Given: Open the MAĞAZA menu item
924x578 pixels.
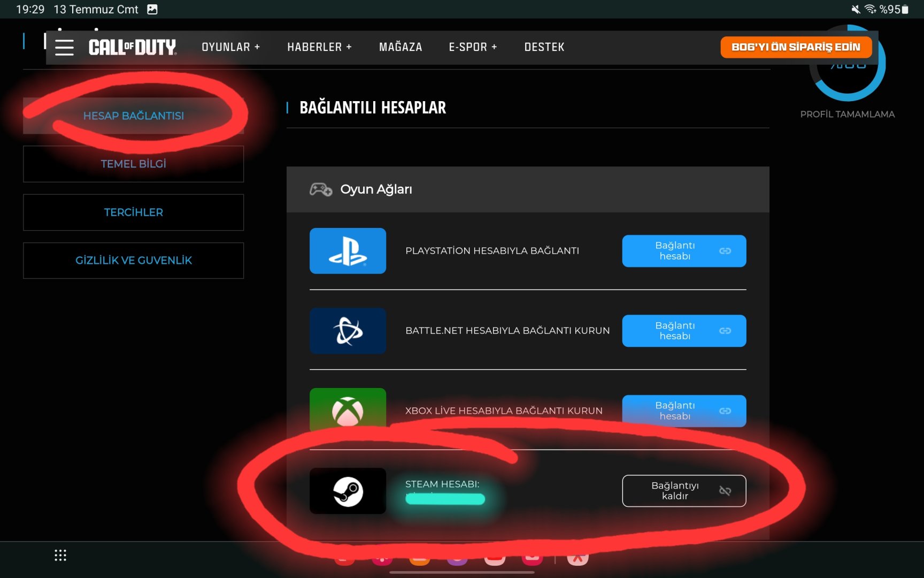Looking at the screenshot, I should click(401, 47).
